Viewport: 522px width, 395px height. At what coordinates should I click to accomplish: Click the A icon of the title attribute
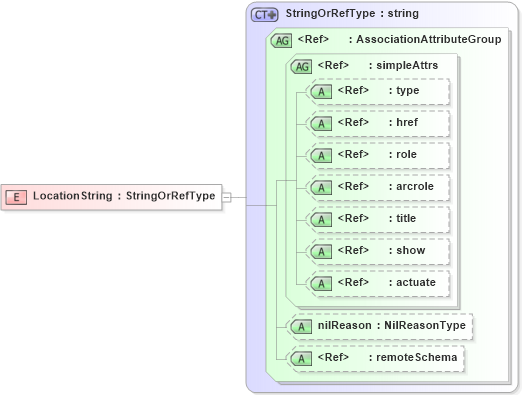[x=321, y=220]
